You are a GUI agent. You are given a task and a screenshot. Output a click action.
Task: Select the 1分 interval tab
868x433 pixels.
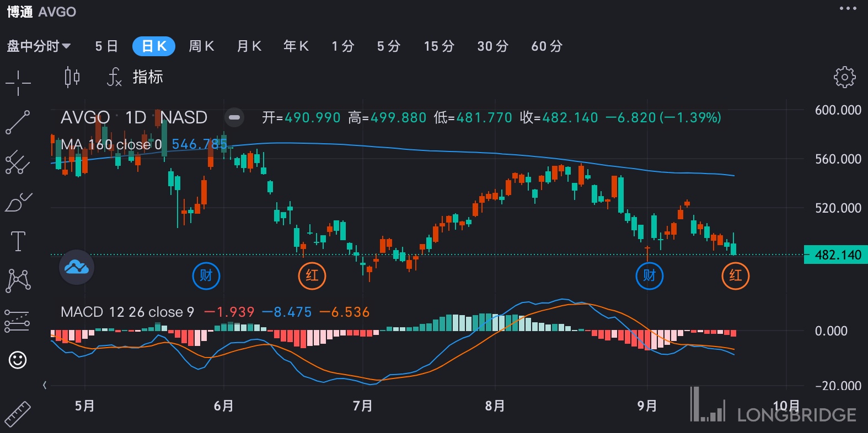pyautogui.click(x=342, y=46)
